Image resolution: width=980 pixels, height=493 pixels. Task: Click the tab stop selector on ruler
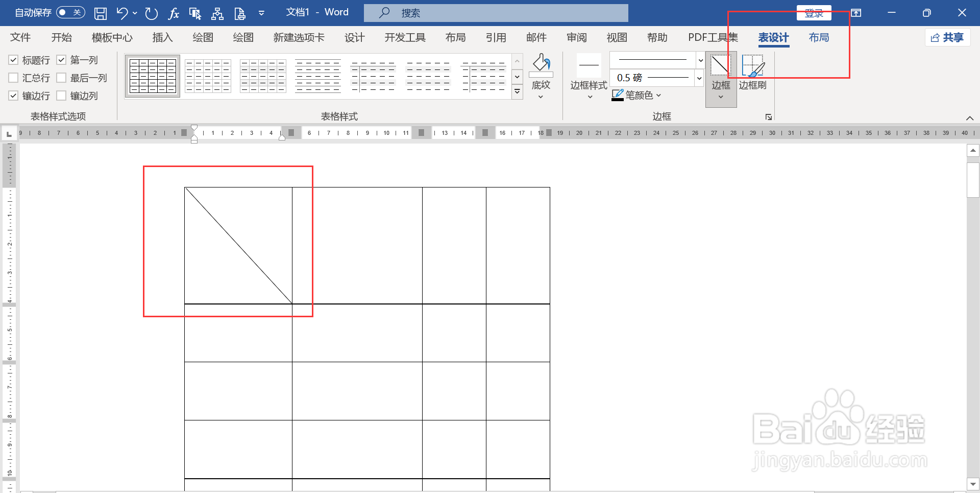coord(9,134)
